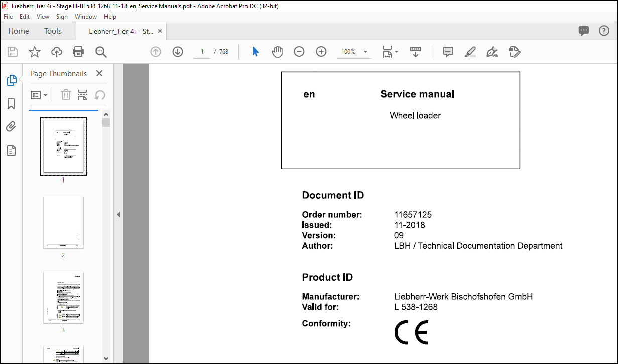The width and height of the screenshot is (618, 364).
Task: Click the 'Service manual' heading
Action: [x=417, y=94]
